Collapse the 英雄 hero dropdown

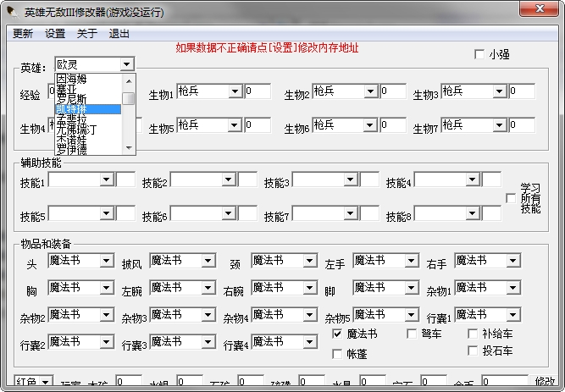[x=126, y=64]
